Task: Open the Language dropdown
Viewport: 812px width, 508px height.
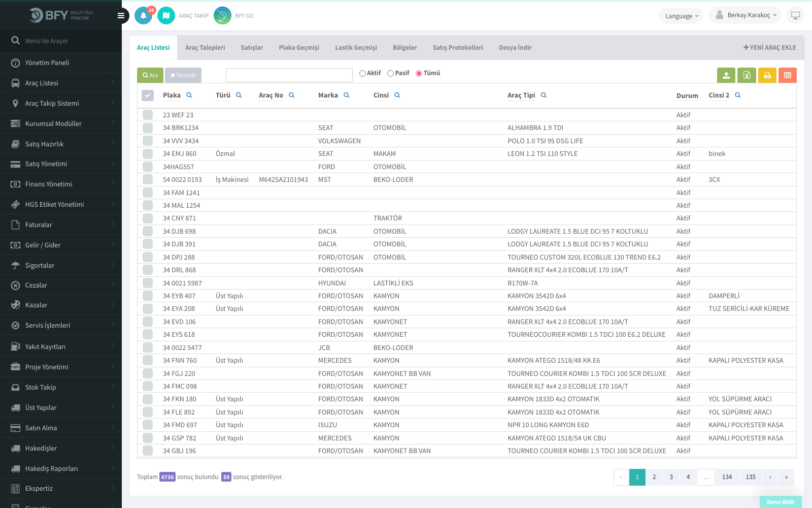Action: pos(681,16)
